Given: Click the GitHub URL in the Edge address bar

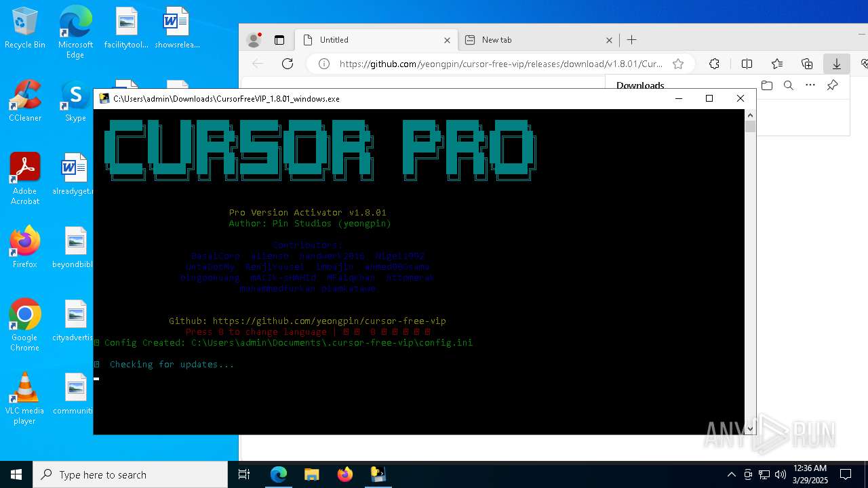Looking at the screenshot, I should (500, 64).
